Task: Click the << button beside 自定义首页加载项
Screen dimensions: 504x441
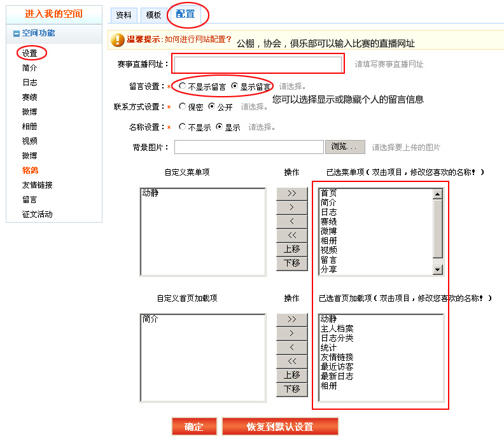Action: (x=291, y=361)
